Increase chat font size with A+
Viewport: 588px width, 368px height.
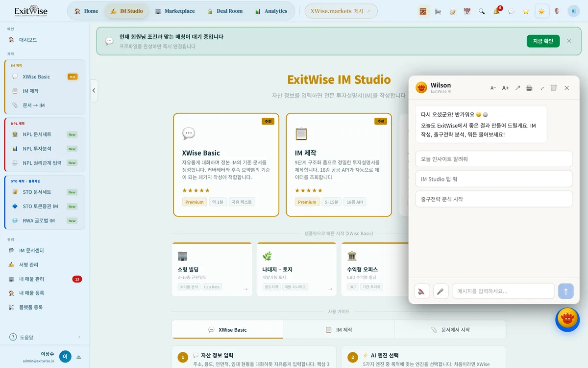(x=505, y=88)
